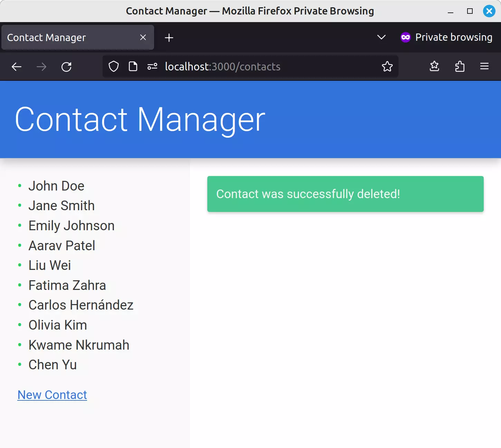Open the Firefox application menu
501x448 pixels.
click(484, 66)
